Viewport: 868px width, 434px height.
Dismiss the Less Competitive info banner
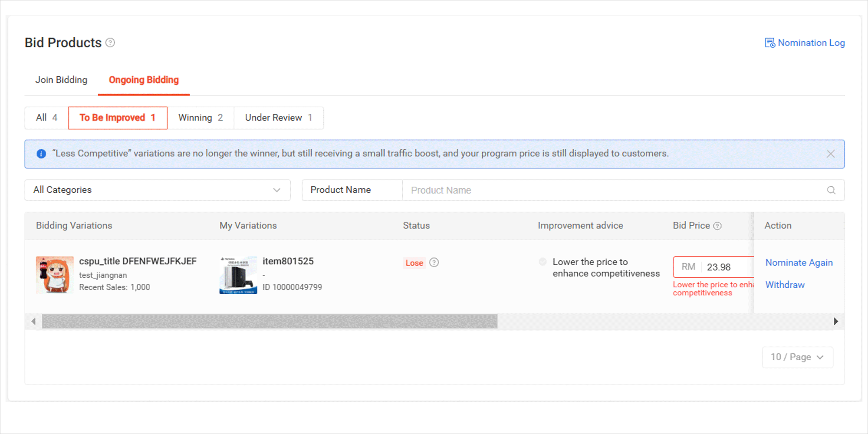click(x=830, y=154)
